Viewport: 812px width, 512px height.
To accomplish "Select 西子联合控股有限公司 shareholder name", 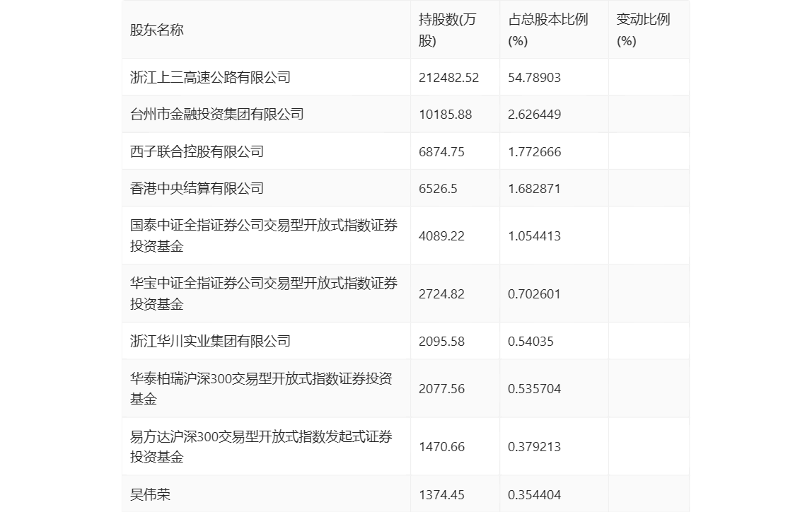I will [x=197, y=151].
